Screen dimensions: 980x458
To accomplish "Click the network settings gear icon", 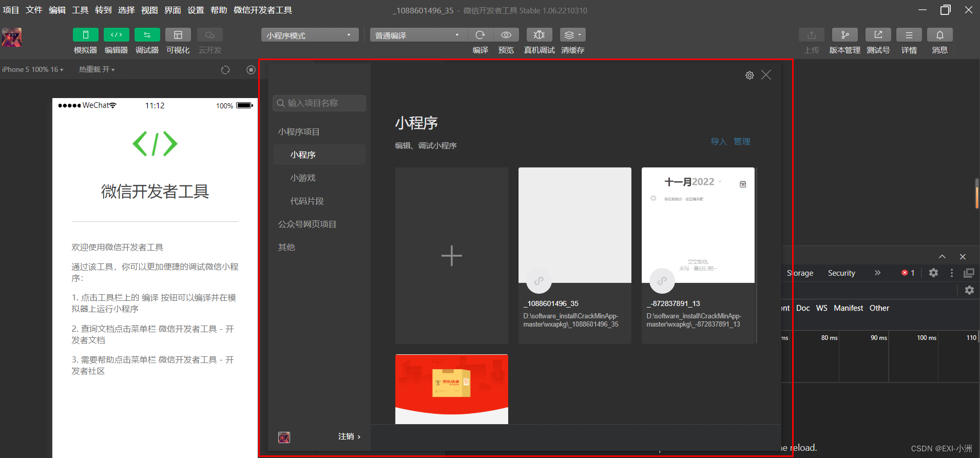I will click(969, 290).
